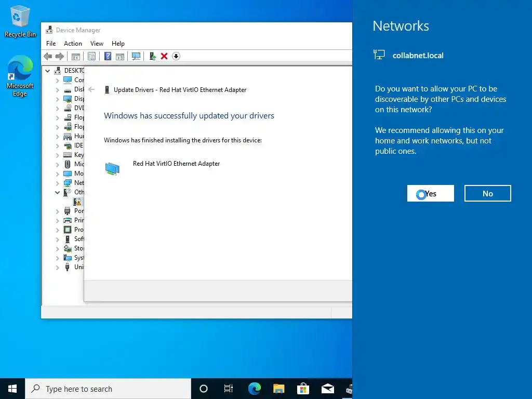Select the Storage controllers tree row
Image resolution: width=532 pixels, height=399 pixels.
click(74, 248)
